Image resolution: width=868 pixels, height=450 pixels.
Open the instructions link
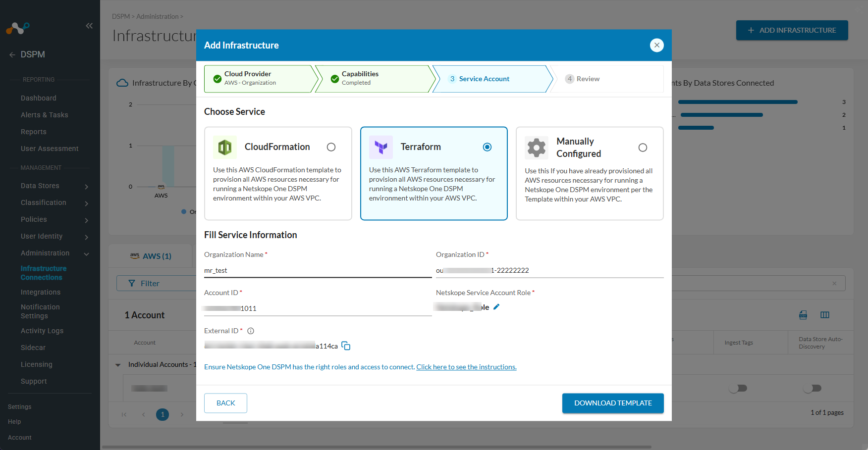click(466, 367)
